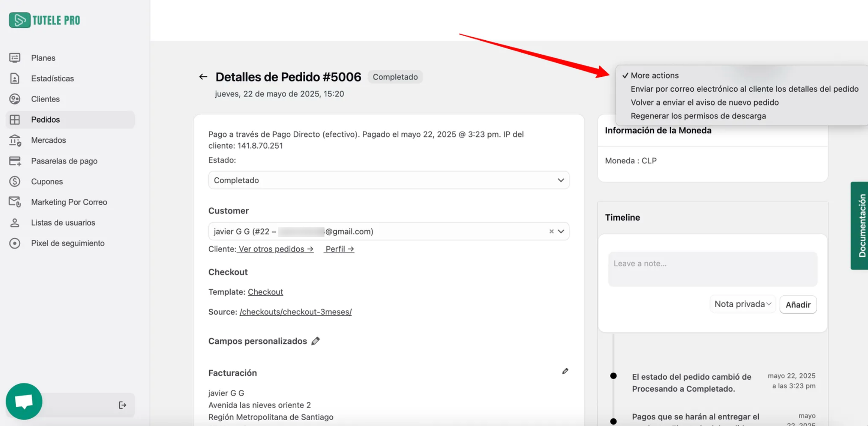The image size is (868, 426).
Task: Click the Información de la Moneda heading
Action: click(658, 131)
